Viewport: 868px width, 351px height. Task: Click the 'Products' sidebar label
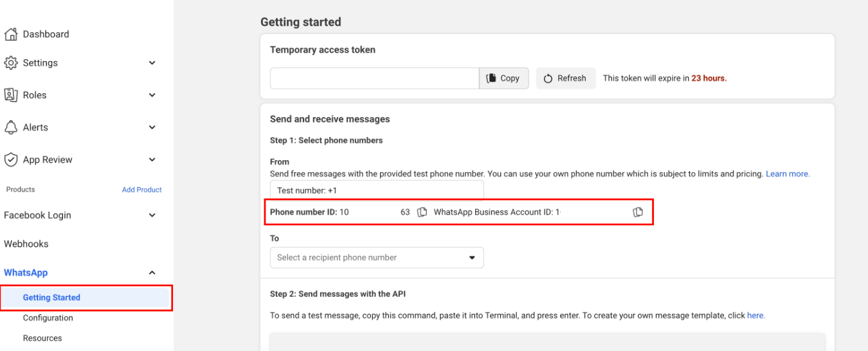click(x=21, y=190)
